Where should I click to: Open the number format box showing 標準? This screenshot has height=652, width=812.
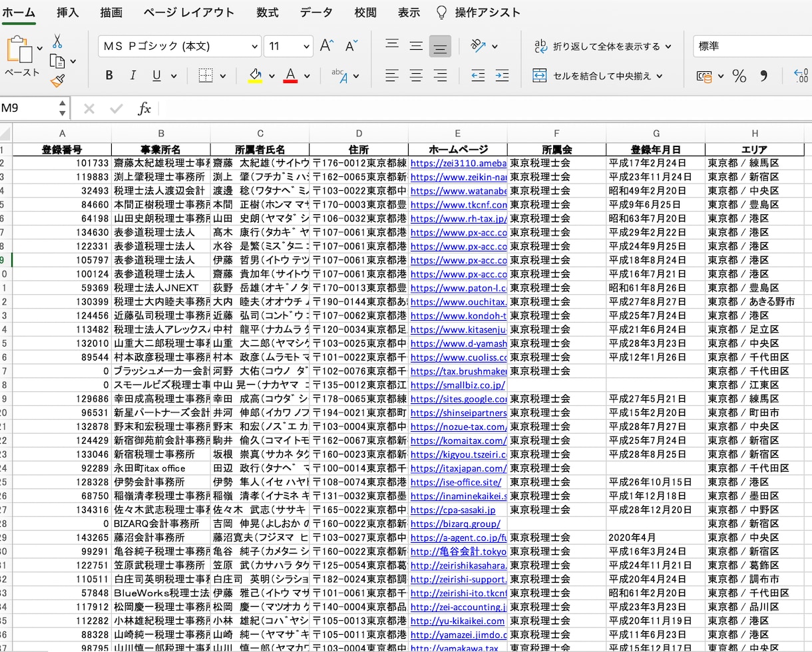752,47
